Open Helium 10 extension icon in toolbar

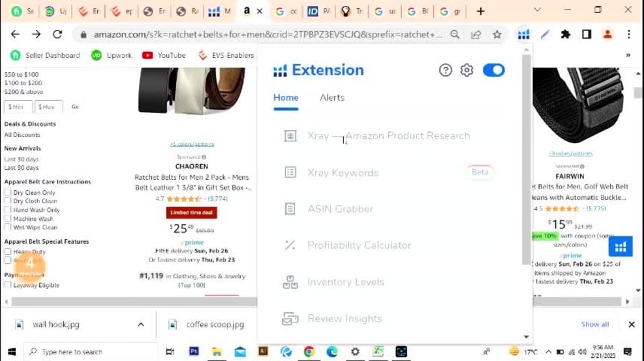(x=523, y=35)
